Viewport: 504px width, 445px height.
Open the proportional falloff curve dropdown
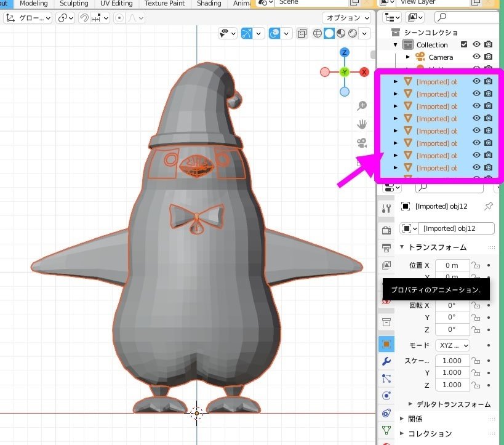tap(135, 18)
